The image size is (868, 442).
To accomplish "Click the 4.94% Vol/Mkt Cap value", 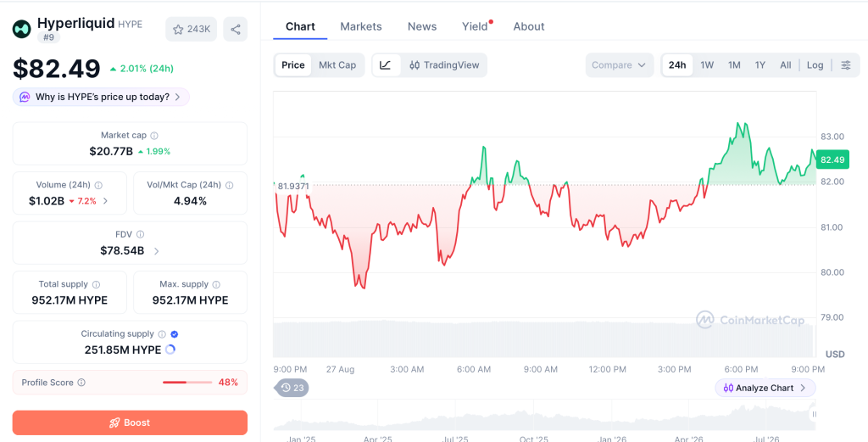I will (190, 201).
